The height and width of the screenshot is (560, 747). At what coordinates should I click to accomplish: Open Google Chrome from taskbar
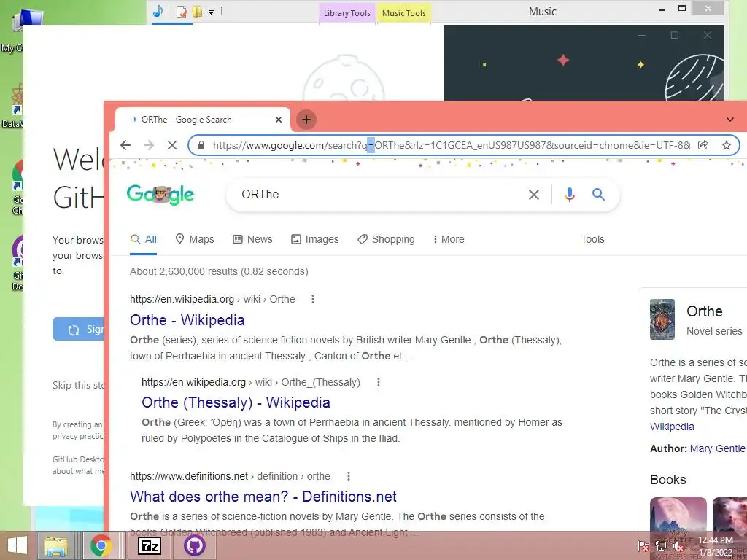point(101,545)
